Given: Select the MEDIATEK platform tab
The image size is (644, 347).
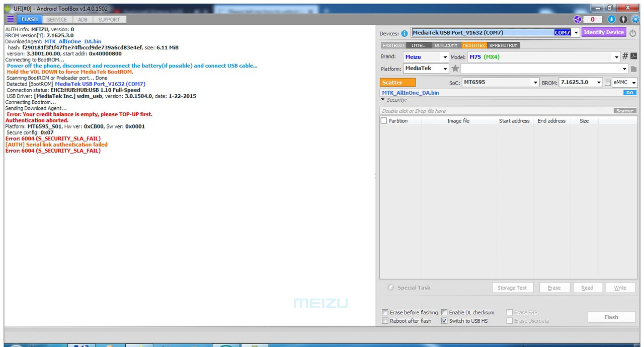Looking at the screenshot, I should point(474,45).
